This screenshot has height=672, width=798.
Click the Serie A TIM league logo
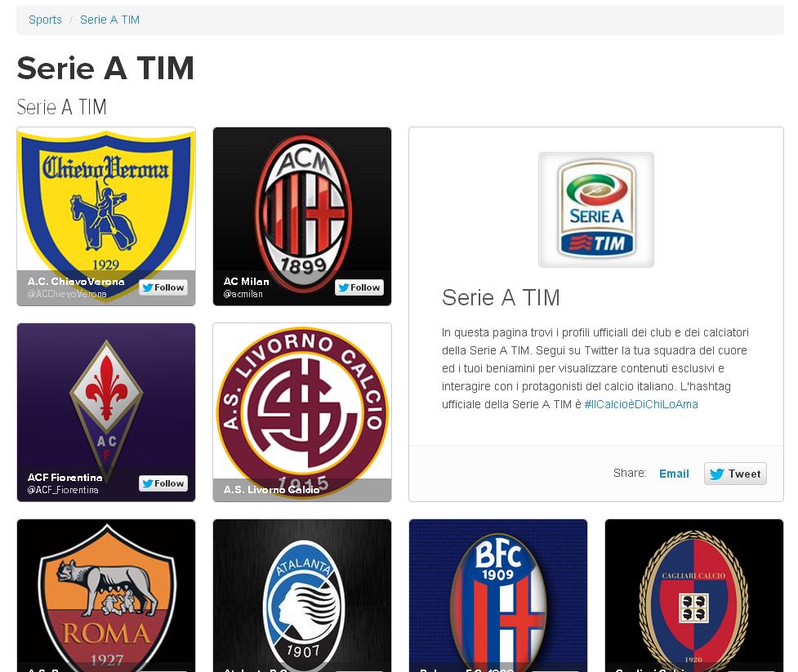[x=596, y=210]
